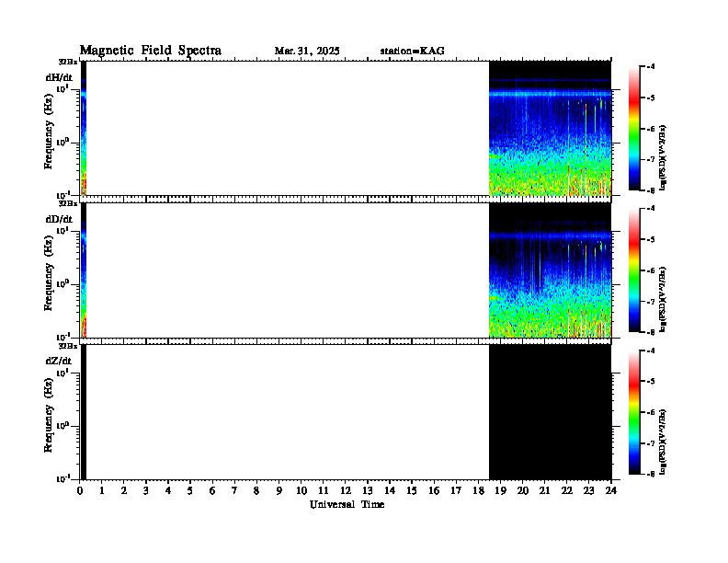Select the dZ/dt panel label
This screenshot has height=563, width=728.
(59, 361)
